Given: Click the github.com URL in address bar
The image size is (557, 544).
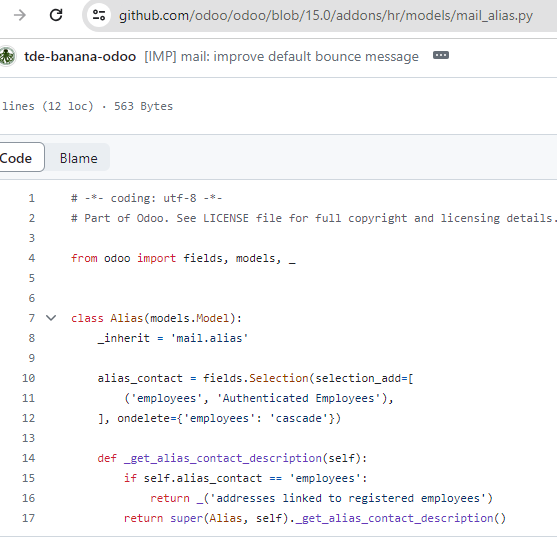Looking at the screenshot, I should [325, 16].
